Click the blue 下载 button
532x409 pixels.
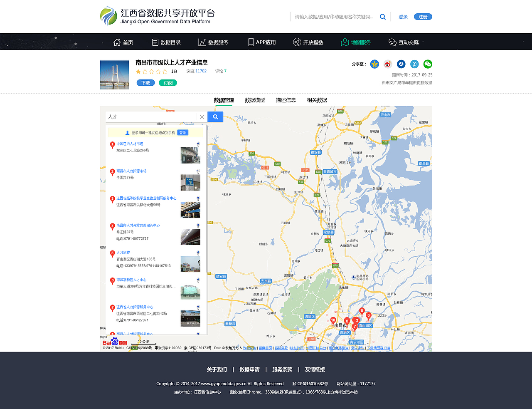(x=145, y=83)
